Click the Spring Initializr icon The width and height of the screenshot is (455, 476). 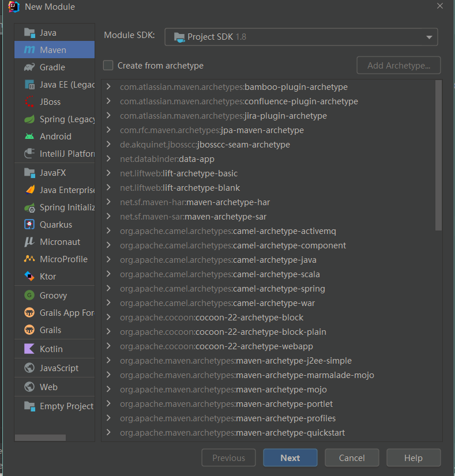[x=29, y=207]
